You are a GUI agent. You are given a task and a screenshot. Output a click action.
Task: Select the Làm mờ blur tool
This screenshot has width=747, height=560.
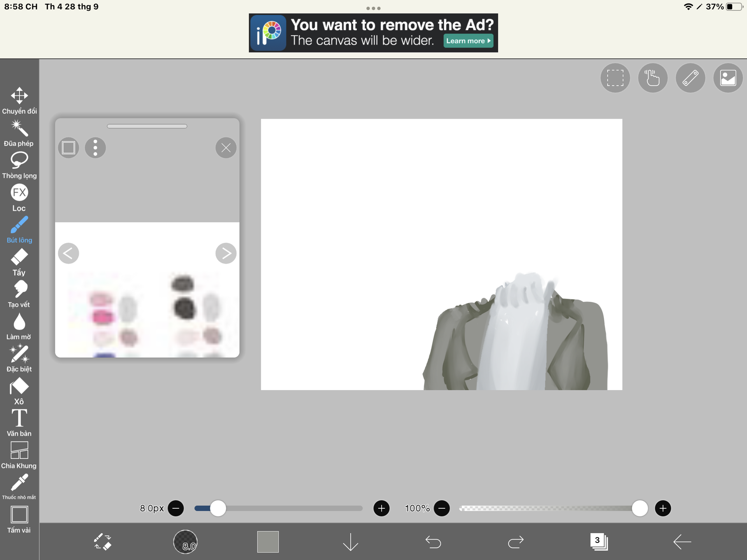[x=19, y=327]
